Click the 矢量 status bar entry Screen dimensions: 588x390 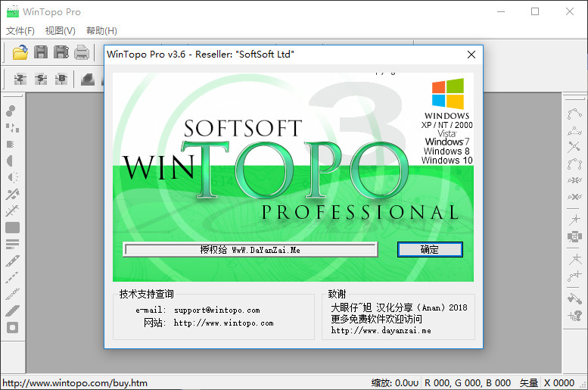click(529, 383)
